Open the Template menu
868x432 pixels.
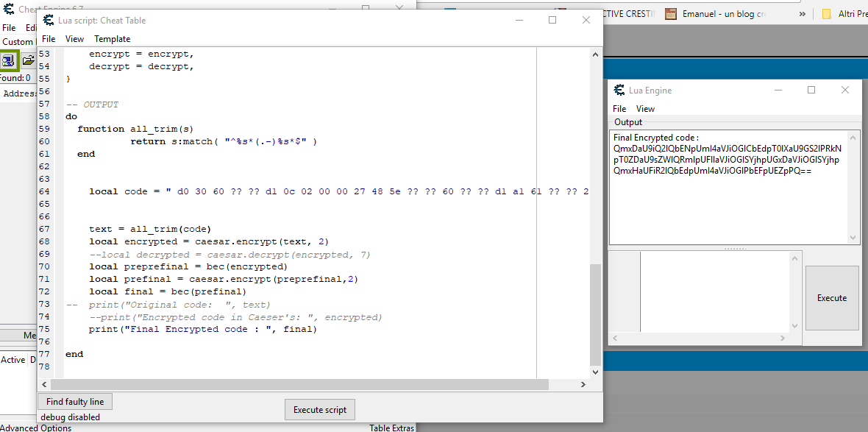[x=112, y=38]
